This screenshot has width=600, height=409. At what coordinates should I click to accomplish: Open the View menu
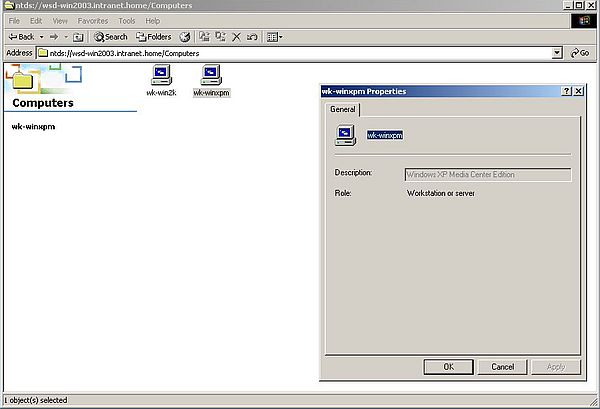[x=60, y=21]
